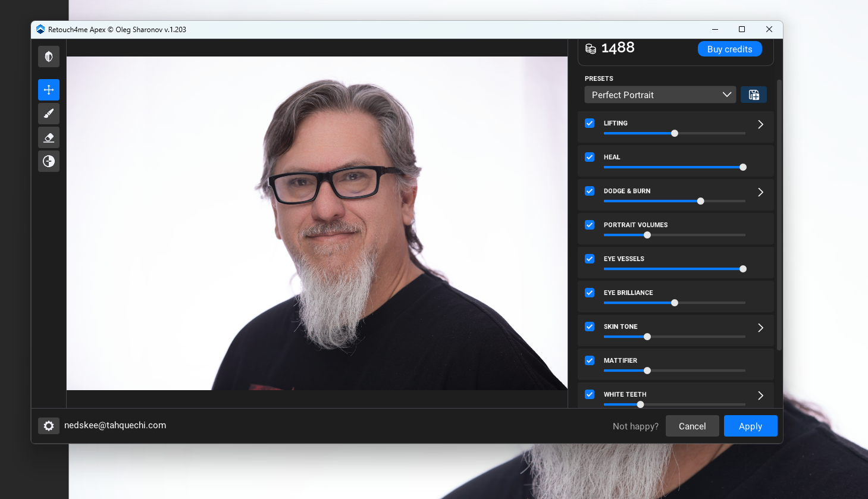Click the half-filled circle mask tool icon
Viewport: 868px width, 499px height.
tap(49, 161)
